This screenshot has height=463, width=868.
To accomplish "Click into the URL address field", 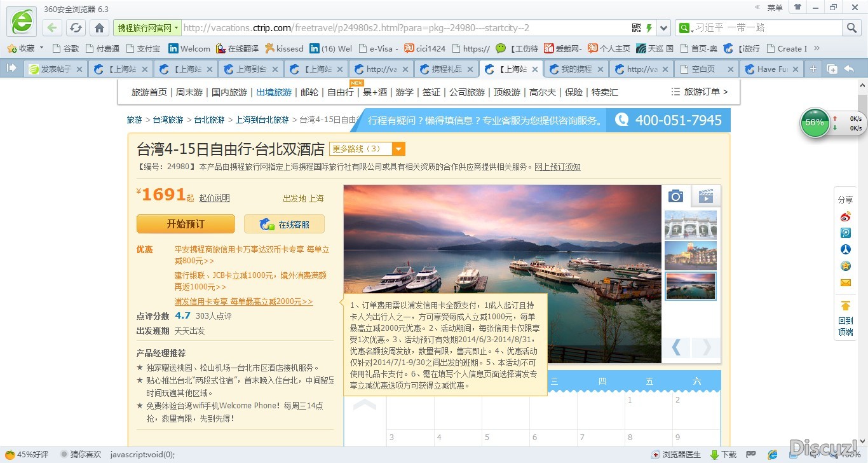I will pyautogui.click(x=405, y=28).
